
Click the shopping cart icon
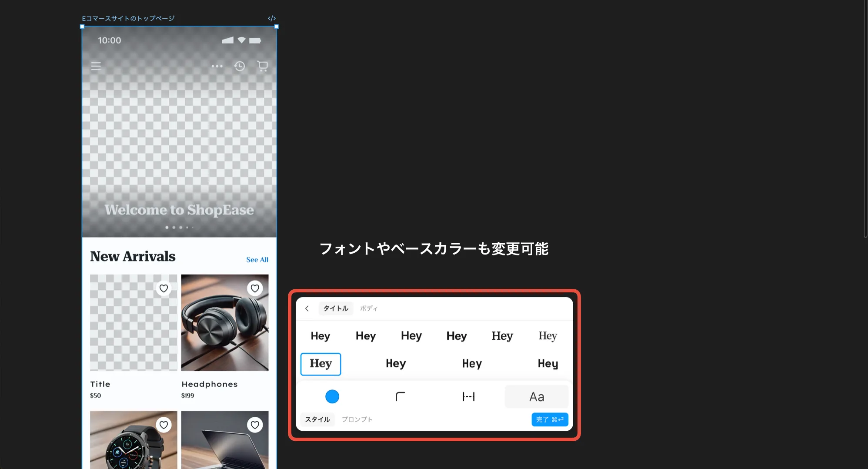(263, 66)
